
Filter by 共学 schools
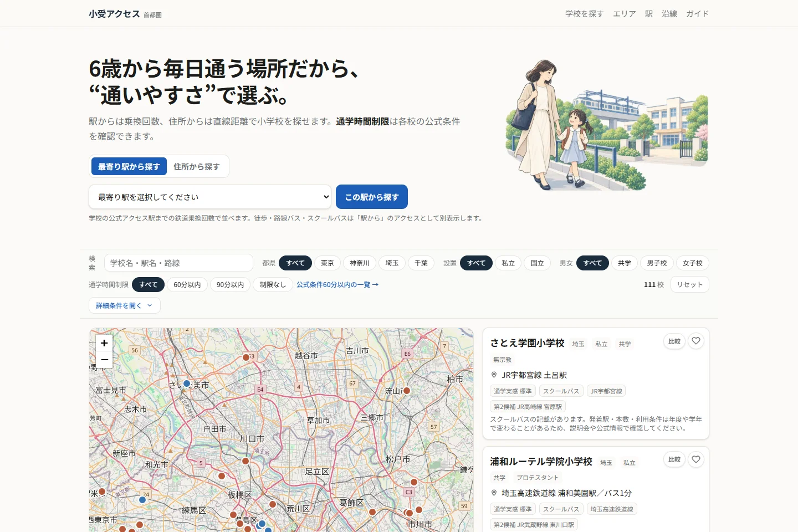[625, 263]
